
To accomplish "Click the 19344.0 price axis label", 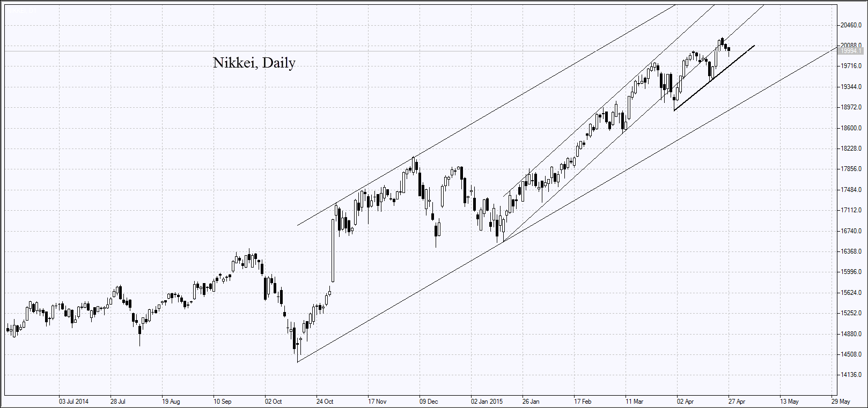I will (851, 87).
